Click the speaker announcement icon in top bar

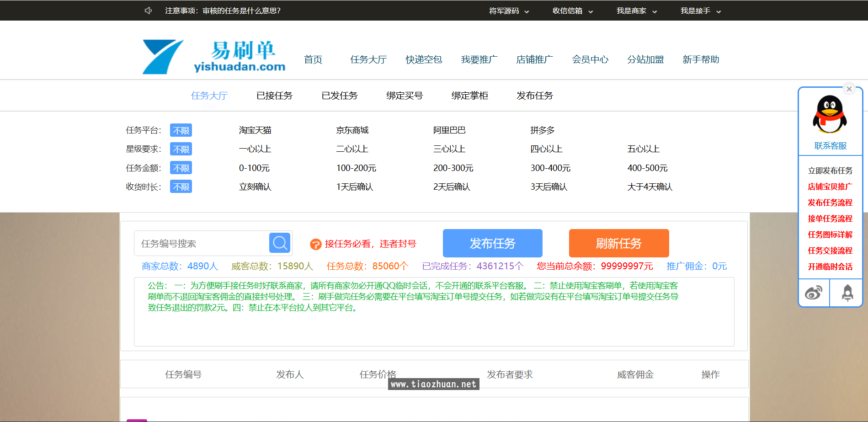[147, 10]
